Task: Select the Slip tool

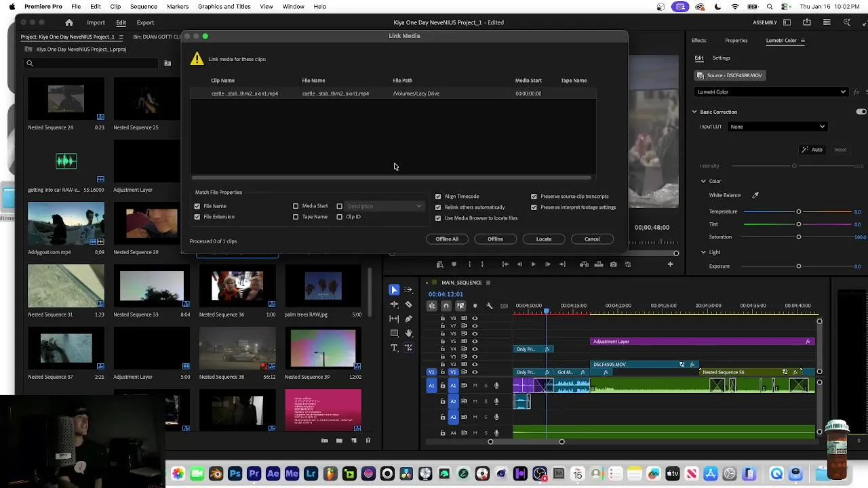Action: [394, 319]
